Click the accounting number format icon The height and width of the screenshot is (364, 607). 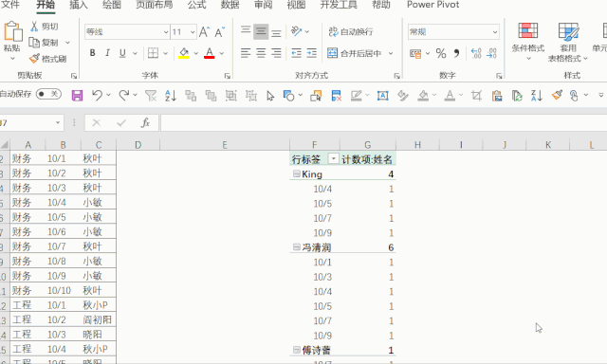(415, 53)
